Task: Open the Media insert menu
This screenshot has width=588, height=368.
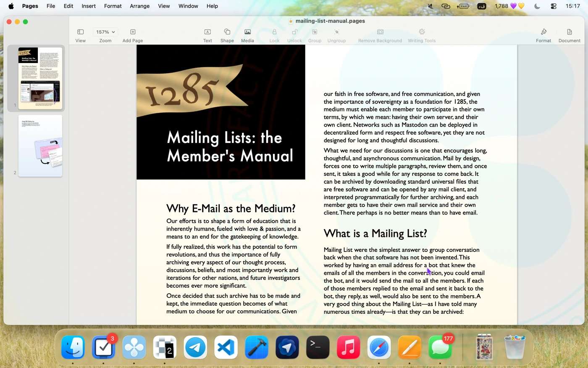Action: coord(247,32)
